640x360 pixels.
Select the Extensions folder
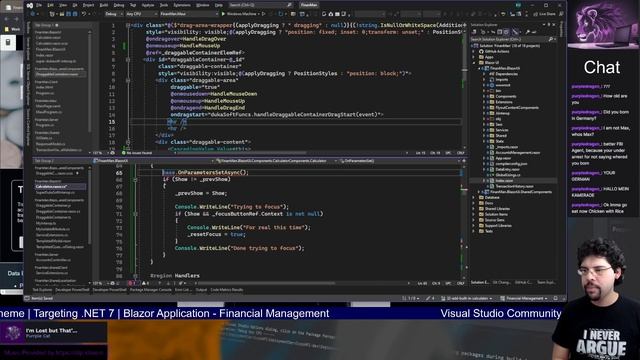pos(504,102)
